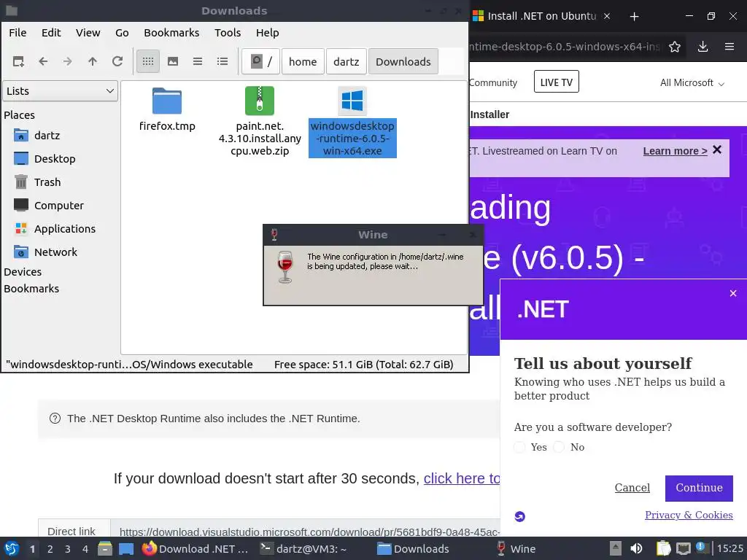Reload the Downloads folder view
This screenshot has width=747, height=560.
[117, 61]
